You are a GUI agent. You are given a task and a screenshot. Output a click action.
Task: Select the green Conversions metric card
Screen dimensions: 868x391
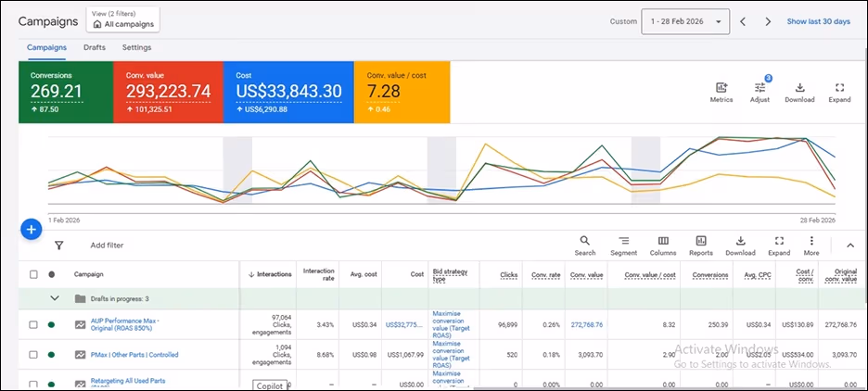(x=66, y=92)
